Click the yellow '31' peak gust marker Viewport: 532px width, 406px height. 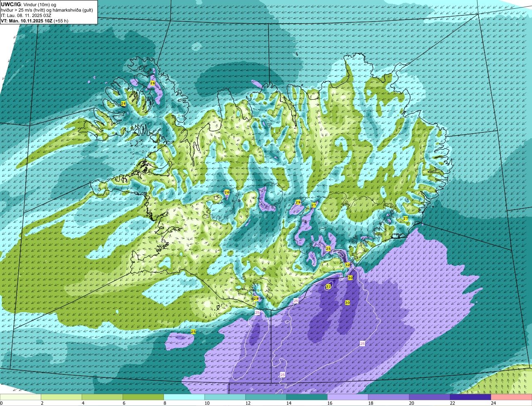click(x=328, y=286)
